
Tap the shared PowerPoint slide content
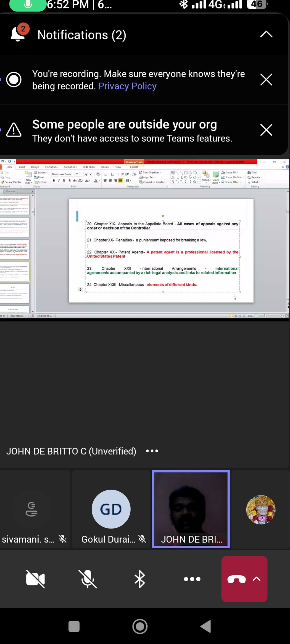point(161,250)
